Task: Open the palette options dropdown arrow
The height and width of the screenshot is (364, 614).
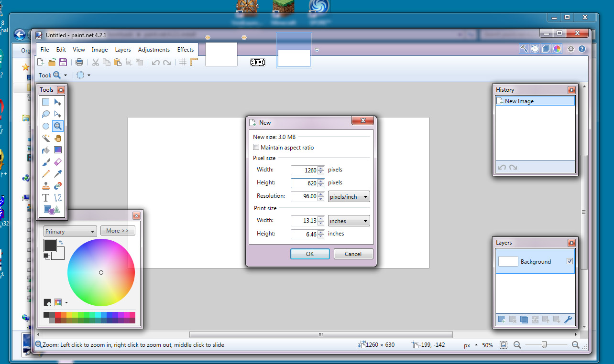Action: [x=66, y=302]
